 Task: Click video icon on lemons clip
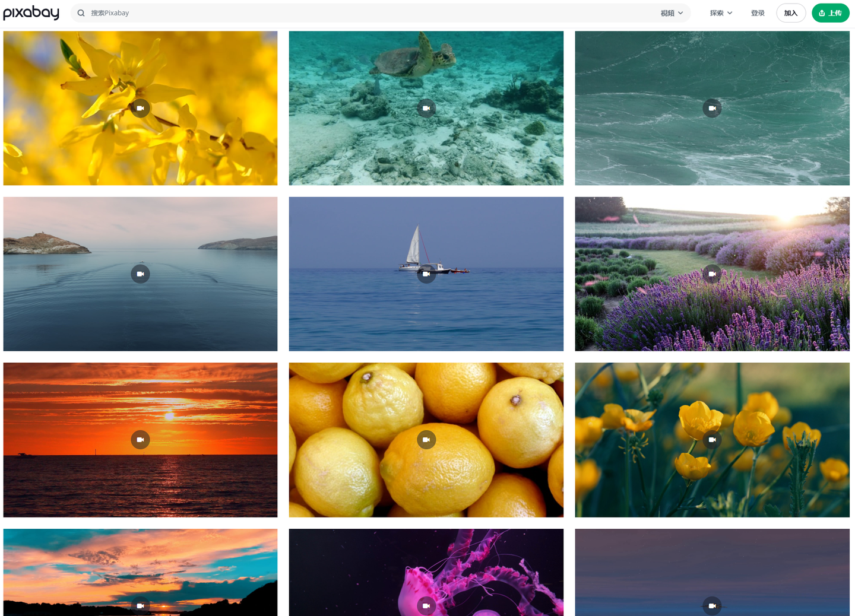click(x=426, y=439)
